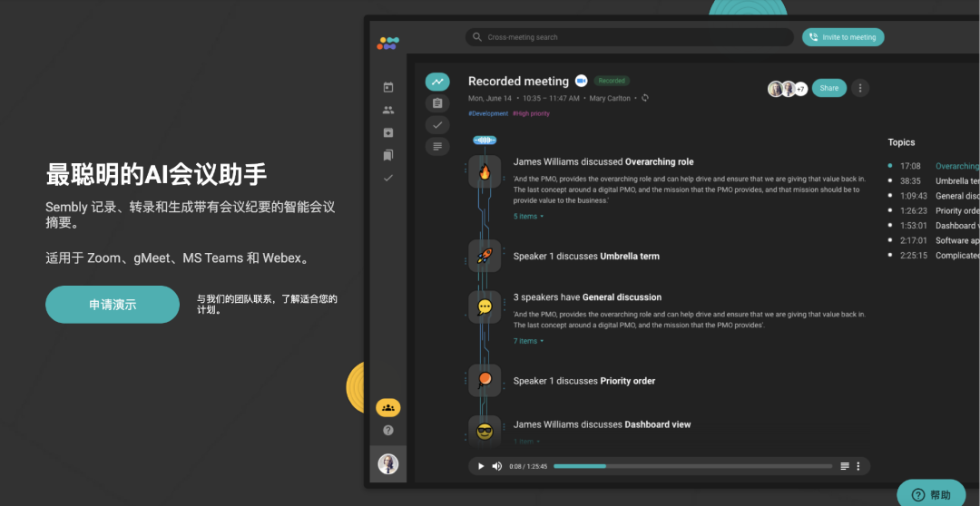
Task: Click the fire emoji for Overarching role
Action: (485, 171)
